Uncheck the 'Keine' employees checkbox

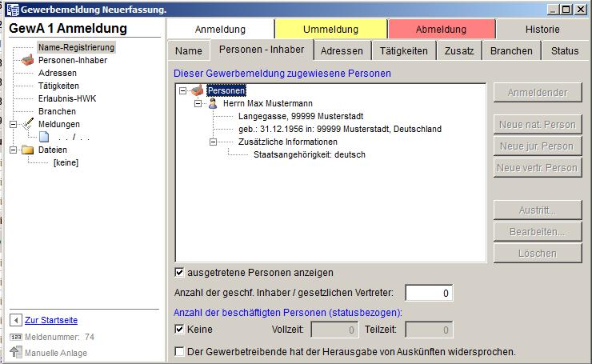click(179, 329)
